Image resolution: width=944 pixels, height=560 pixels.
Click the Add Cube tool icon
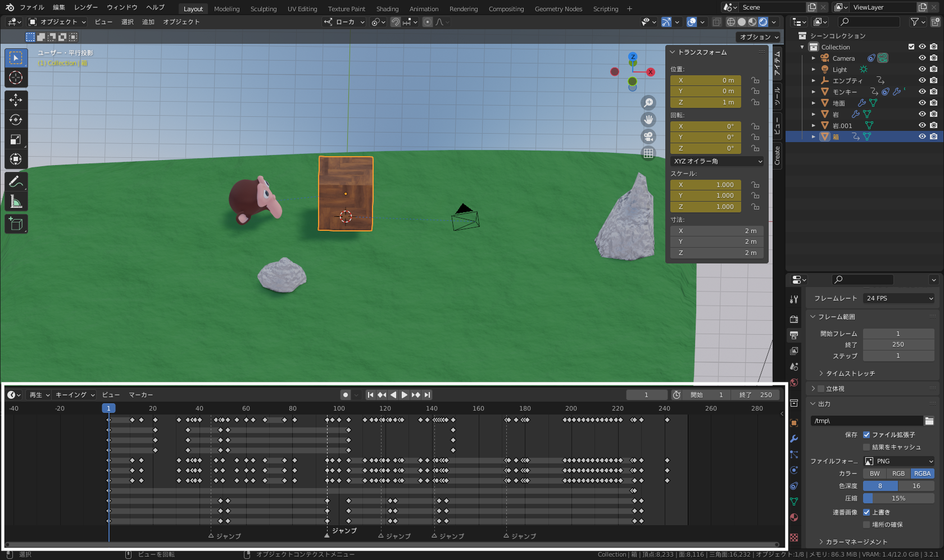[x=16, y=224]
